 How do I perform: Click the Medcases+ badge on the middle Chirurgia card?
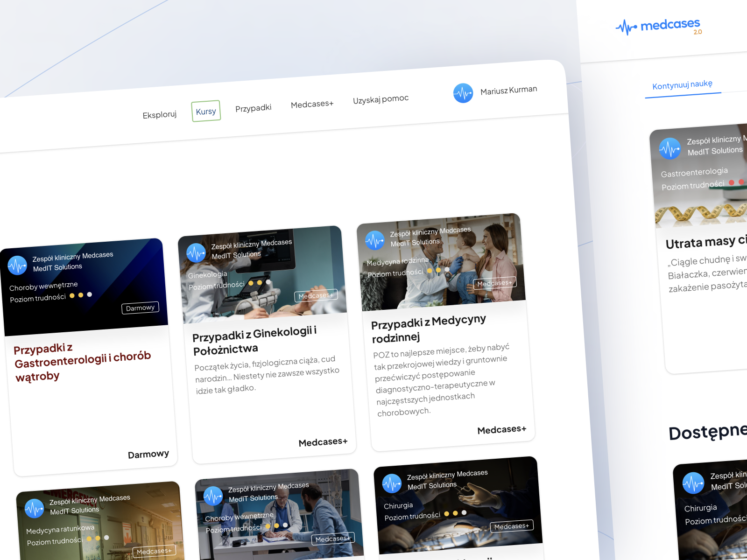(512, 526)
